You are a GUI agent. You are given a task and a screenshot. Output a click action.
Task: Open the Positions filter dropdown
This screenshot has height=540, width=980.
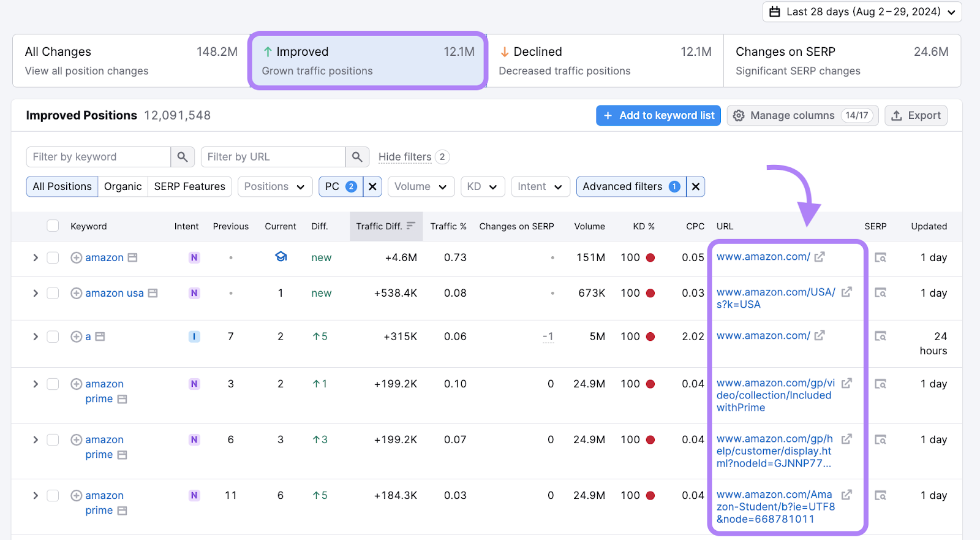coord(275,187)
